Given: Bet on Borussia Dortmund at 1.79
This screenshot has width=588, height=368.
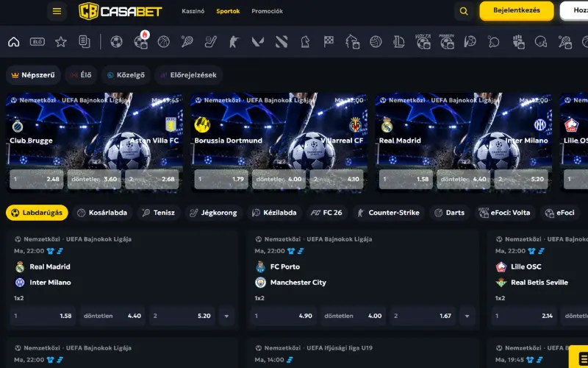Looking at the screenshot, I should 221,179.
